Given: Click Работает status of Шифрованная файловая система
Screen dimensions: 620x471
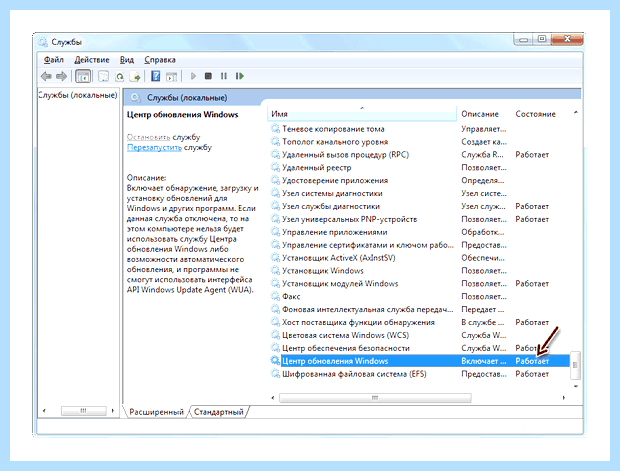Looking at the screenshot, I should tap(532, 374).
